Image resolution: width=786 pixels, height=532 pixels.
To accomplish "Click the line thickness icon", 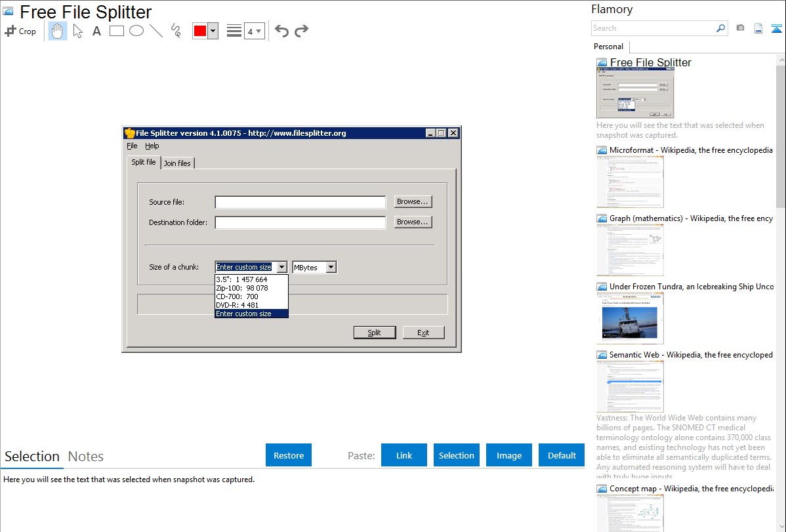I will [234, 31].
